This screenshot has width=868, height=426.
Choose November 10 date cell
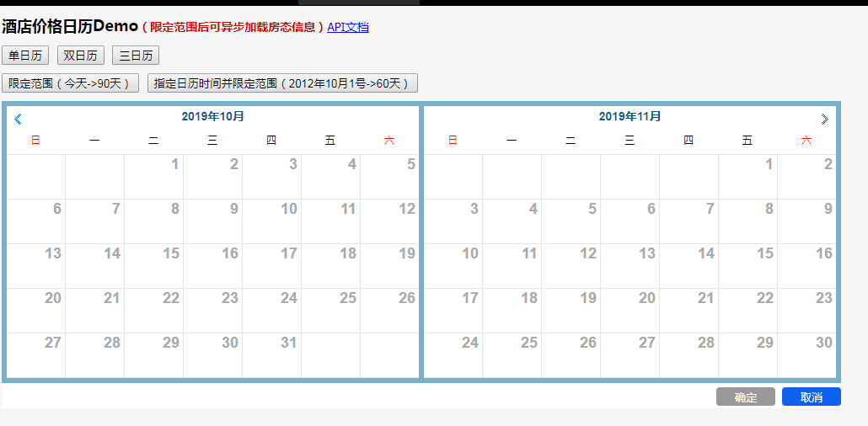[x=453, y=266]
